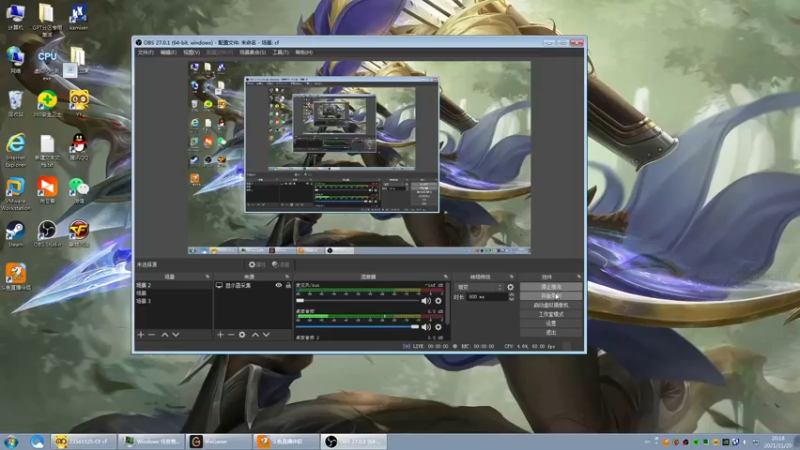Click the Stop Streaming button

551,287
